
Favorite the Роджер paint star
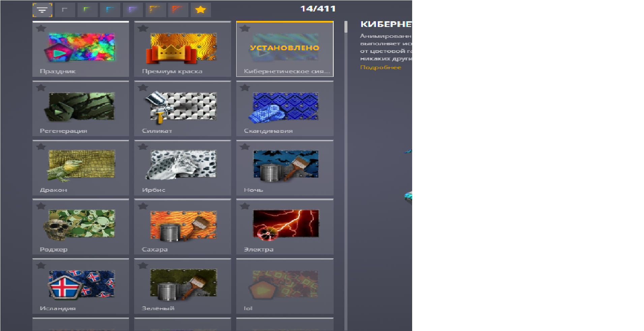tap(41, 206)
